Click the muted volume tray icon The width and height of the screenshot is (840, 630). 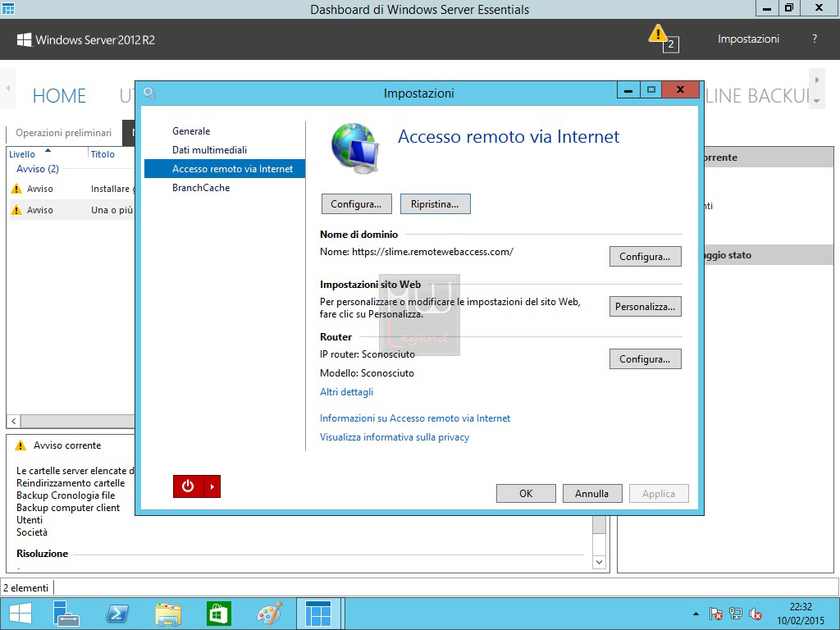coord(756,614)
